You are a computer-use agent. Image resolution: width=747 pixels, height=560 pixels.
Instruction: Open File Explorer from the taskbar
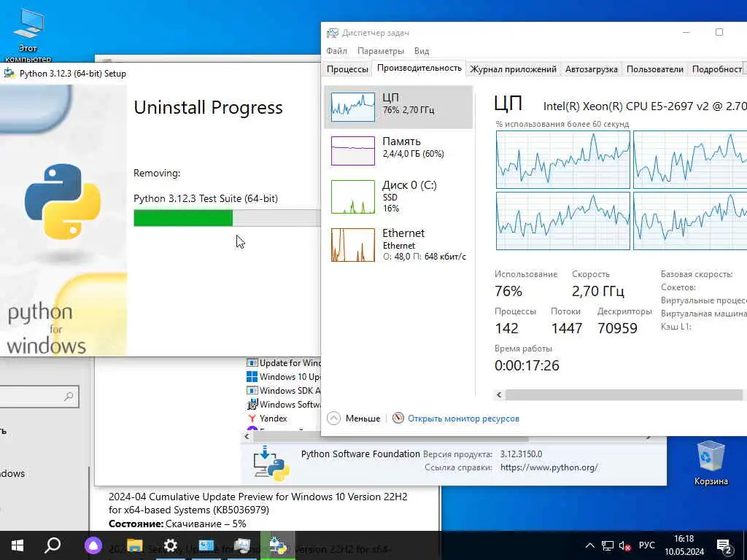tap(134, 545)
